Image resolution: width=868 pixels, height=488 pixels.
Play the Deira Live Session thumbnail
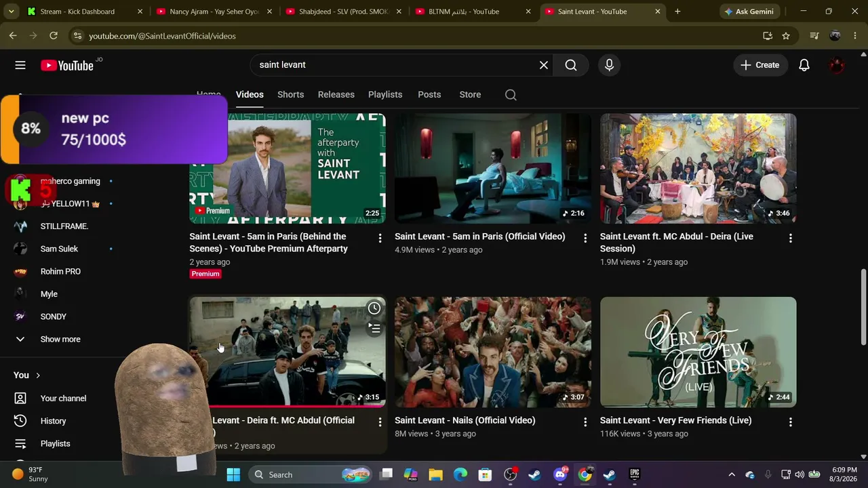(x=698, y=168)
